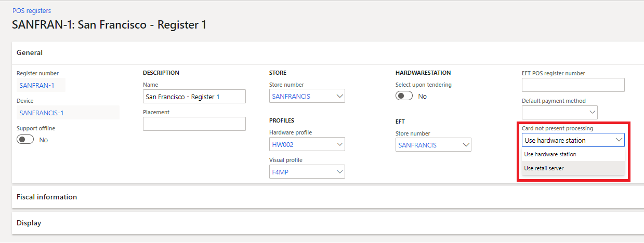Expand the Fiscal information section

(x=47, y=197)
